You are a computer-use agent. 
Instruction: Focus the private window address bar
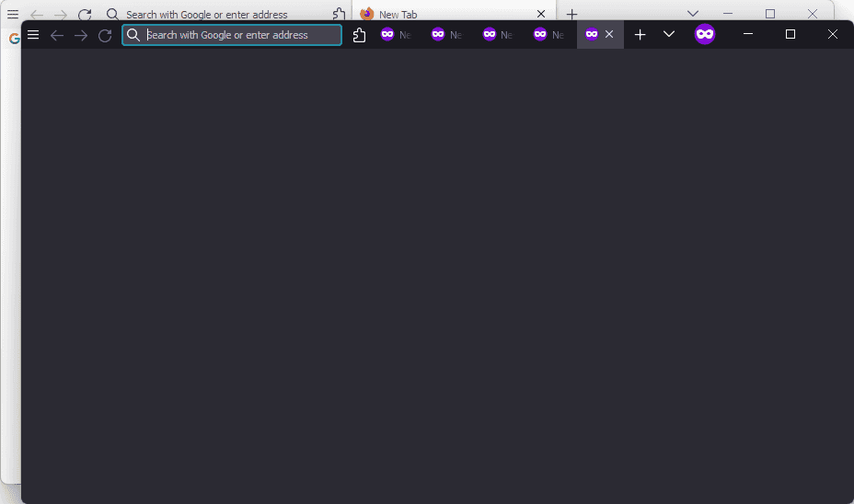point(232,35)
